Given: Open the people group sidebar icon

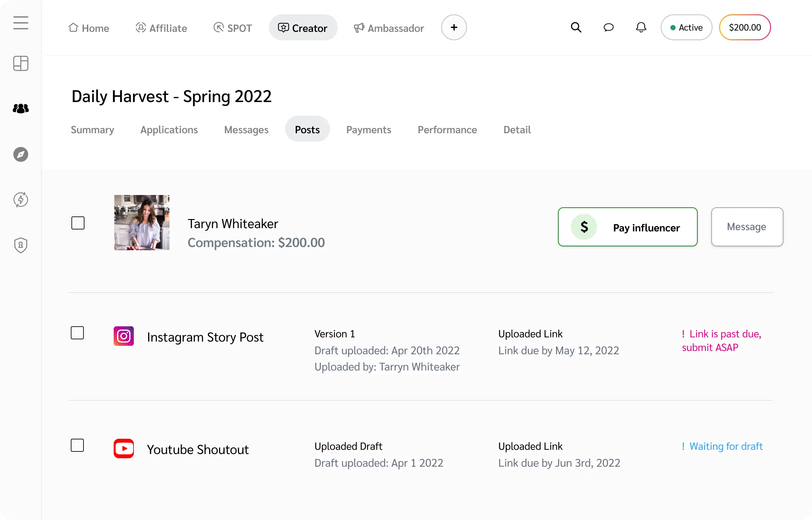Looking at the screenshot, I should [x=20, y=109].
